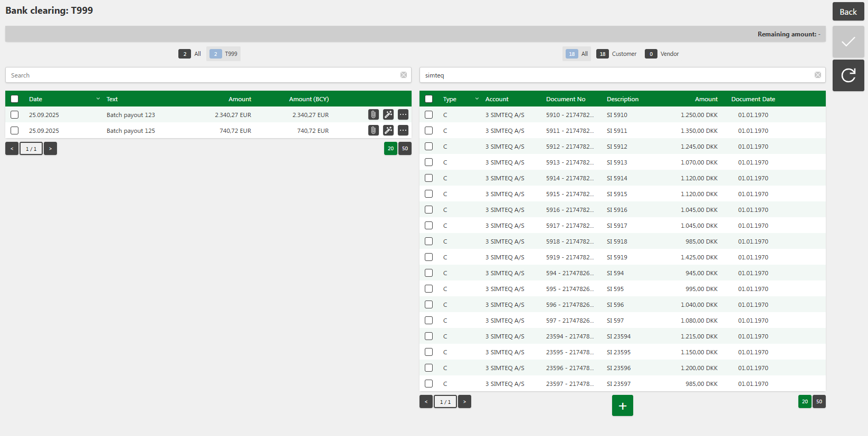Click the circular refresh icon
Image resolution: width=868 pixels, height=436 pixels.
(848, 75)
